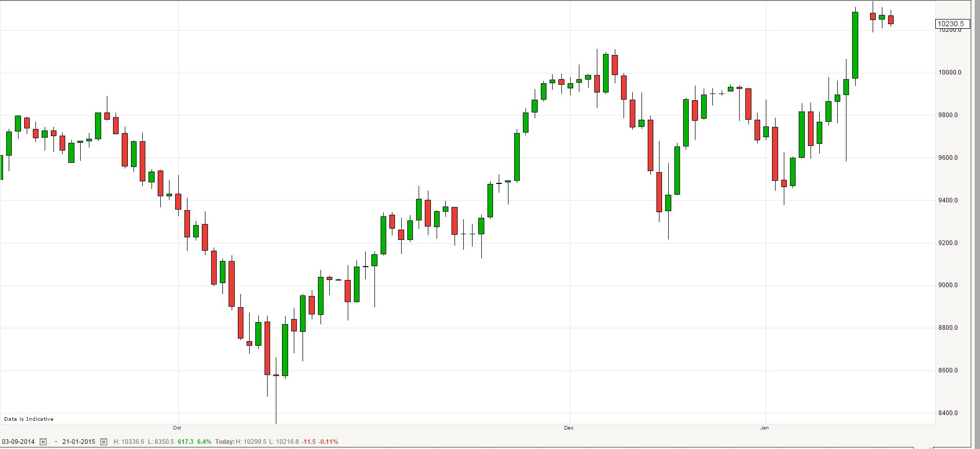
Task: Click the green 6.4% percentage change
Action: (x=204, y=442)
